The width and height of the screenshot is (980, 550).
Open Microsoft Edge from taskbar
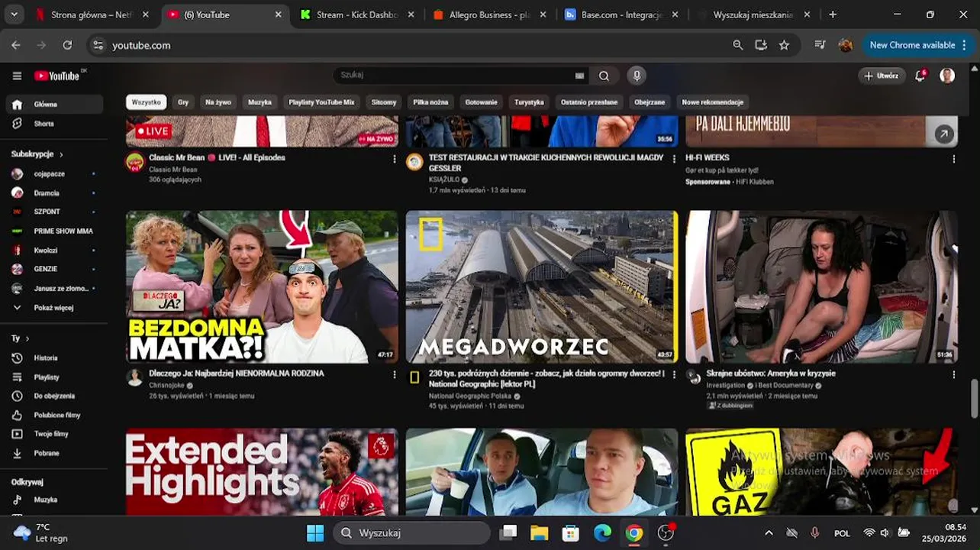pyautogui.click(x=602, y=533)
